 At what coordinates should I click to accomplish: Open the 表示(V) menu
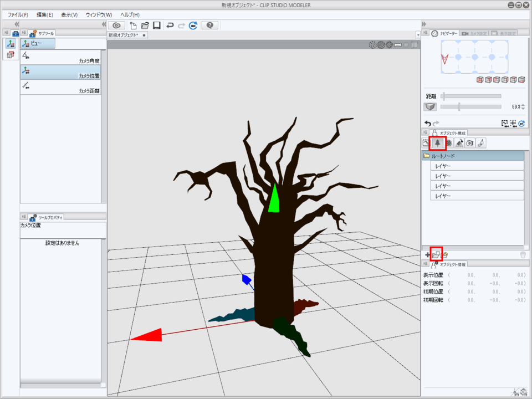69,15
